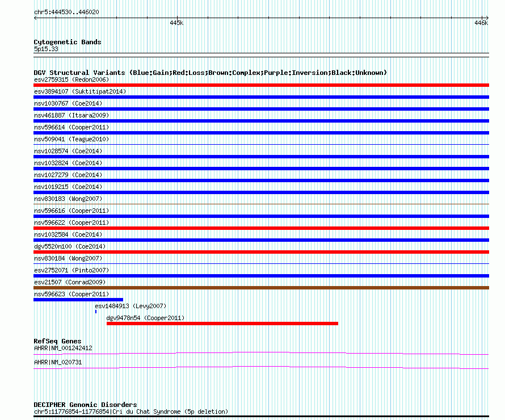Click the magenta line under AHRR|NM_001242412

click(261, 354)
